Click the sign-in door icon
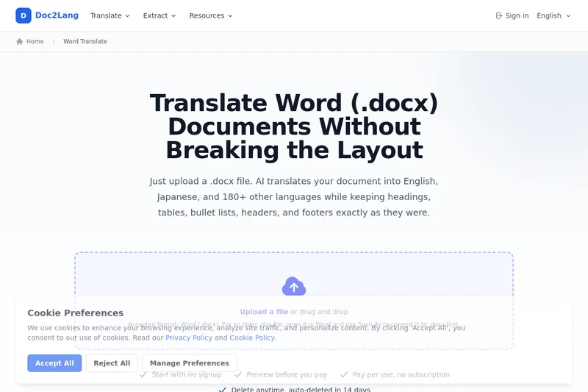The width and height of the screenshot is (588, 392). pos(499,15)
